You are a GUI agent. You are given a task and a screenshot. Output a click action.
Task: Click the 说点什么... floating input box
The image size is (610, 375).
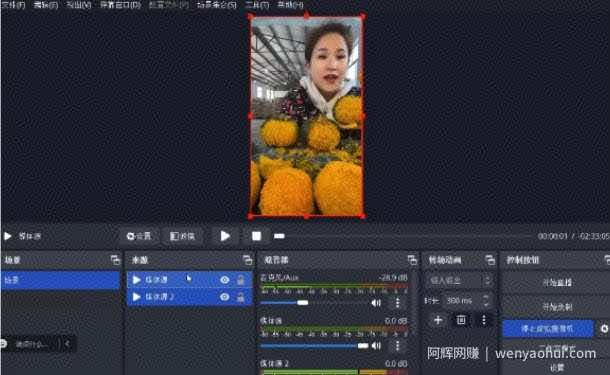[x=32, y=344]
